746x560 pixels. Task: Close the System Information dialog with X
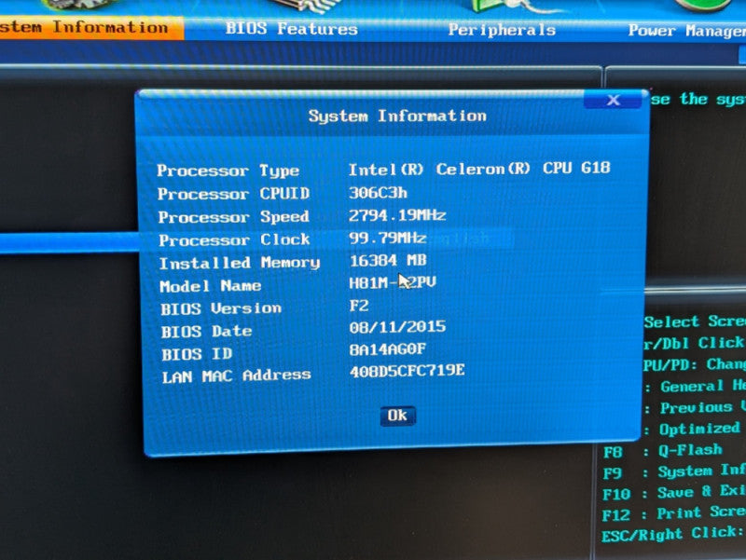pos(614,100)
